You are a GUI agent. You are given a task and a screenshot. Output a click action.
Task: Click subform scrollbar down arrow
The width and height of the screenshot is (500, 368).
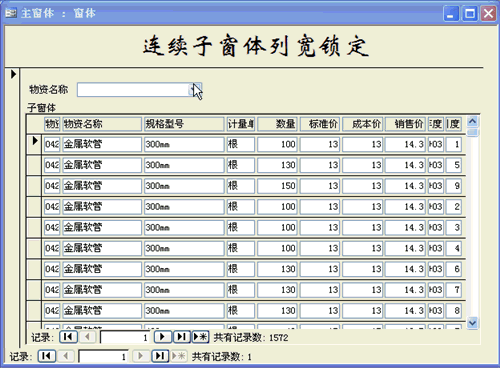tap(472, 323)
